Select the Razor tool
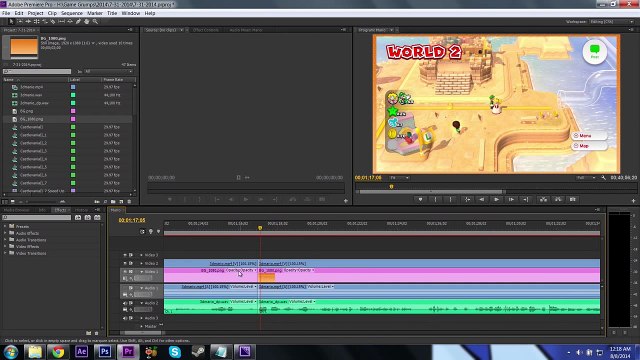The image size is (640, 360). coord(53,21)
